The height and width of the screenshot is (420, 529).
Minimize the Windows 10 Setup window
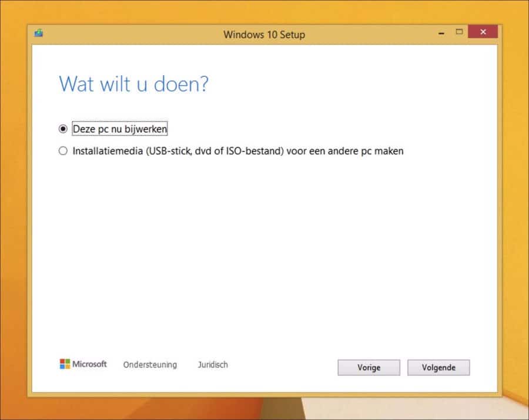point(441,33)
